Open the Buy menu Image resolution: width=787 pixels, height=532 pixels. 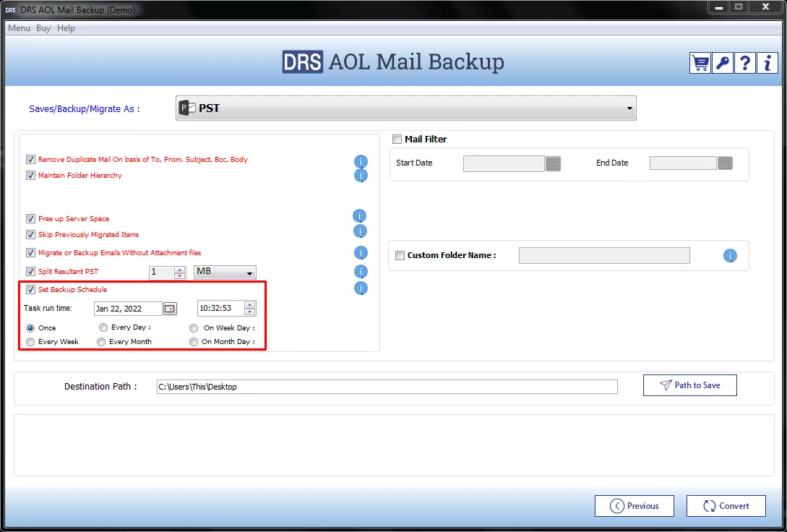tap(43, 28)
